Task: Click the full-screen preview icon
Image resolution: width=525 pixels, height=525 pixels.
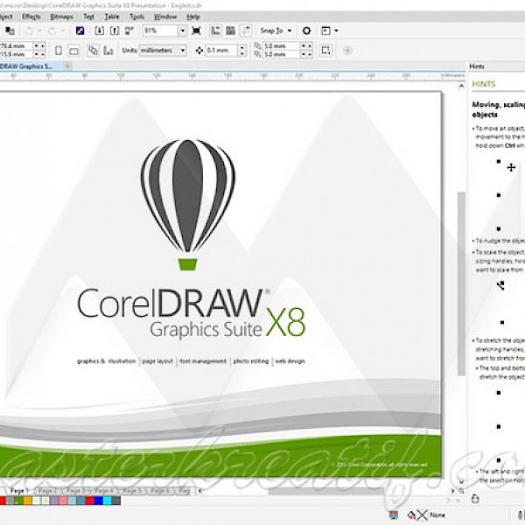Action: point(196,31)
